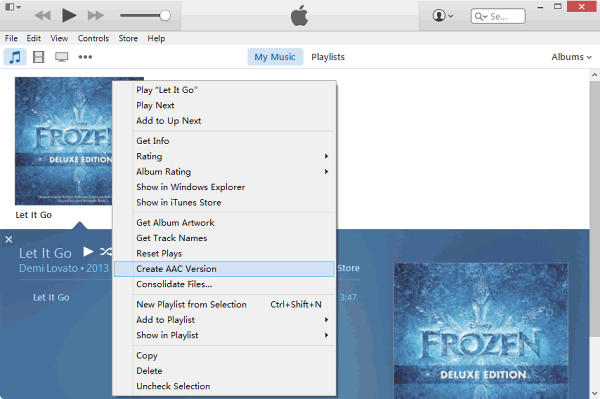The width and height of the screenshot is (600, 399).
Task: Expand the Albums view dropdown
Action: pyautogui.click(x=571, y=57)
